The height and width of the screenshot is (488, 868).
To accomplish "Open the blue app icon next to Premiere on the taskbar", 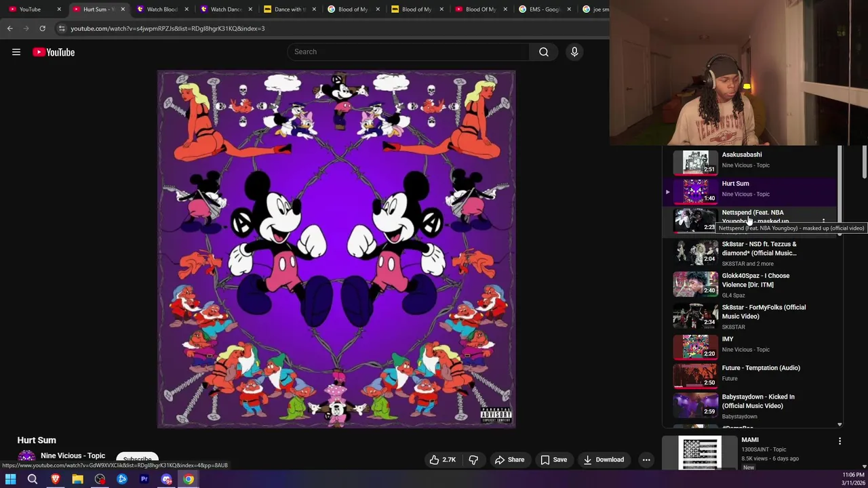I will tap(122, 479).
